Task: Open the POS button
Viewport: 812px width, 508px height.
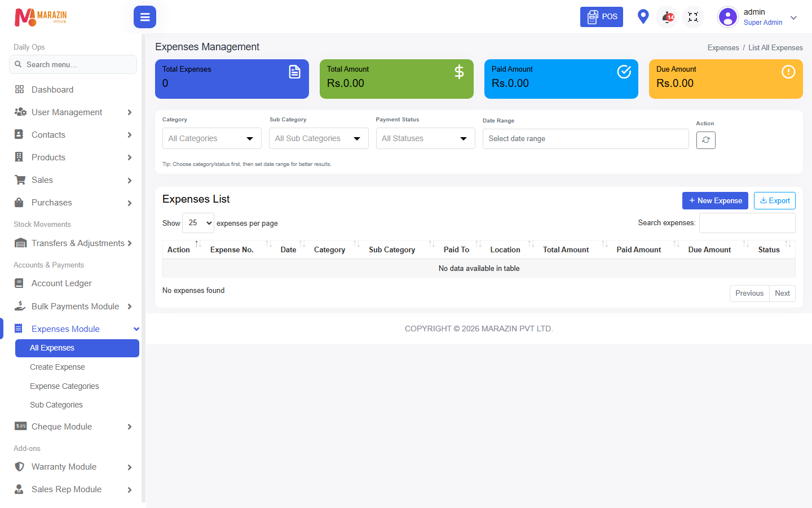Action: [602, 17]
